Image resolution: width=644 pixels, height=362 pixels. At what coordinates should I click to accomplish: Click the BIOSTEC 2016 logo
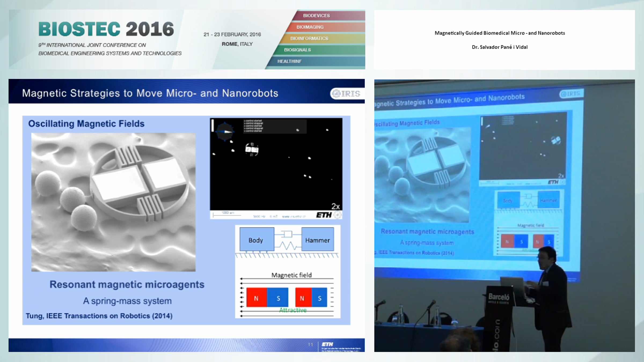tap(106, 29)
